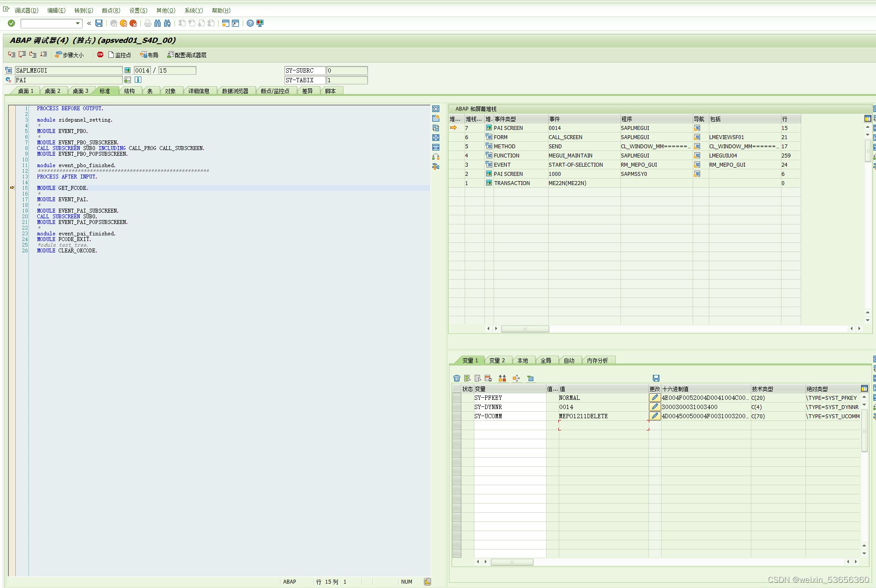This screenshot has width=876, height=588.
Task: Click the Save icon in top toolbar
Action: click(x=99, y=23)
